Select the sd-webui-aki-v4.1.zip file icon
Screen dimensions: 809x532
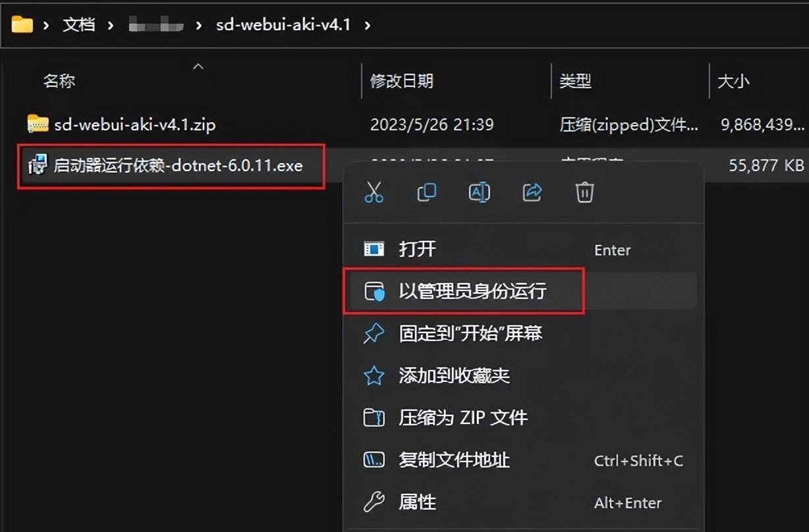[38, 123]
